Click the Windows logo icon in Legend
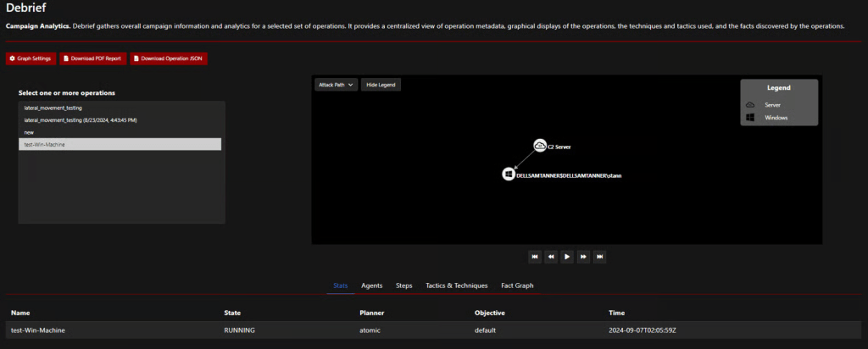The height and width of the screenshot is (349, 868). (750, 118)
